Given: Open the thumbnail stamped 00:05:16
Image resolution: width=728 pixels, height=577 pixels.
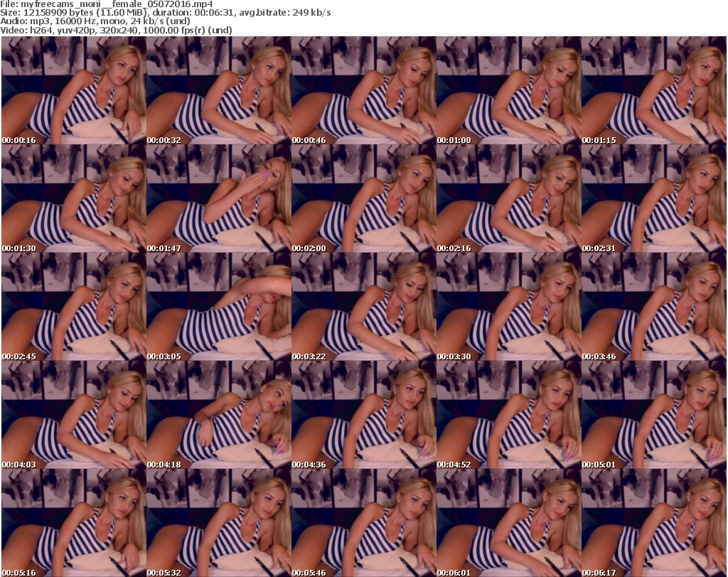Looking at the screenshot, I should coord(74,523).
